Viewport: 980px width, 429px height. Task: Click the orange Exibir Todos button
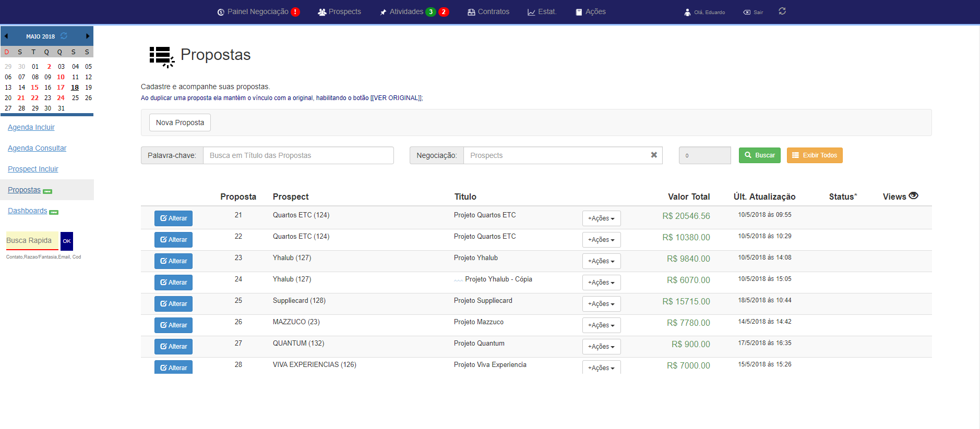coord(815,155)
